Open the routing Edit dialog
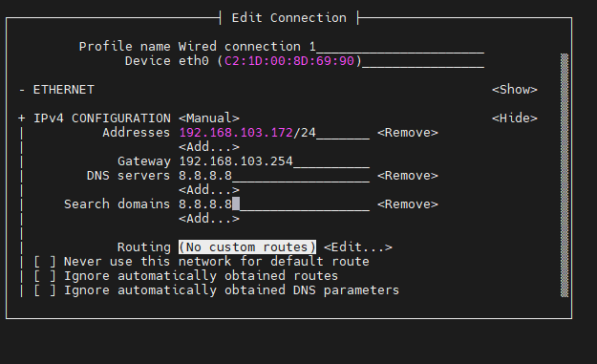597x364 pixels. [x=358, y=247]
